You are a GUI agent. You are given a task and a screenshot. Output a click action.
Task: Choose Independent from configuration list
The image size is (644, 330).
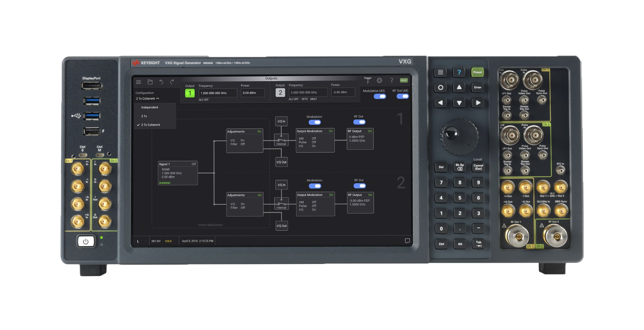155,107
